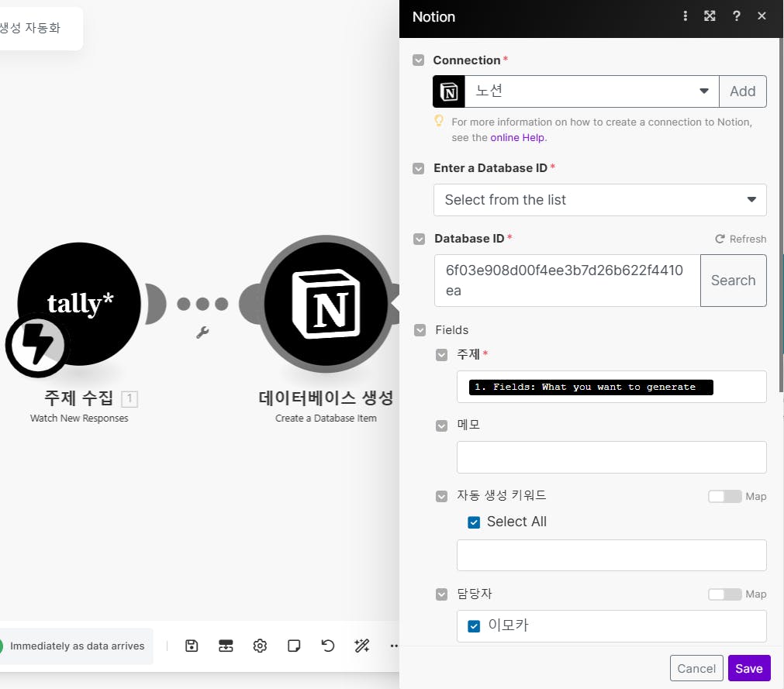Open the 노션 connection dropdown
The height and width of the screenshot is (689, 784).
(592, 91)
